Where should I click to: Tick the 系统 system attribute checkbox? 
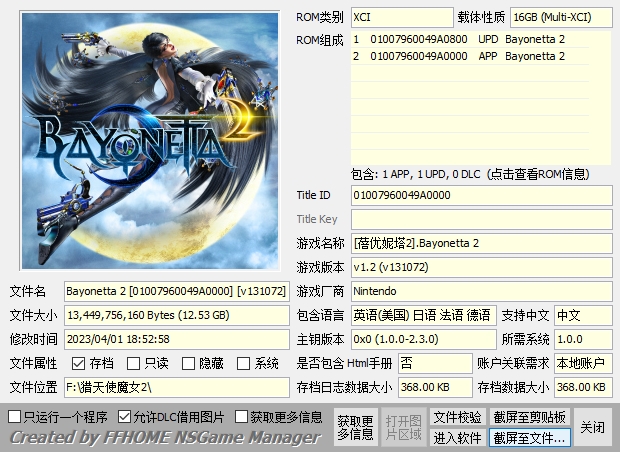pyautogui.click(x=244, y=364)
